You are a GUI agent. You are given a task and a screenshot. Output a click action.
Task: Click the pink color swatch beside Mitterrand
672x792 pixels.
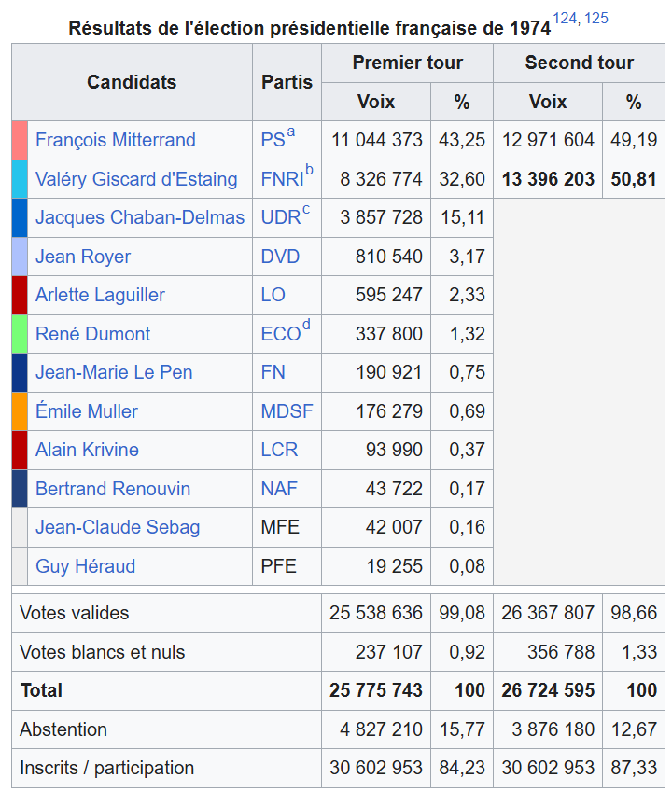click(x=20, y=140)
